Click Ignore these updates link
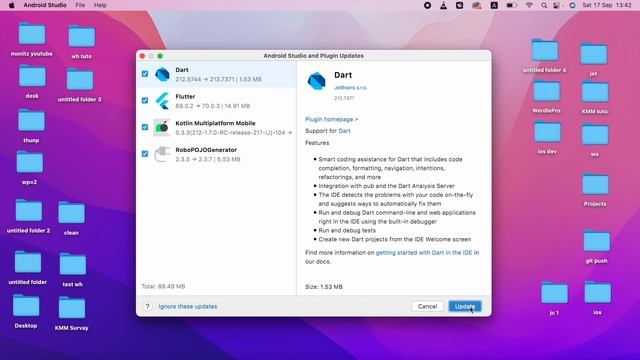 coord(188,306)
